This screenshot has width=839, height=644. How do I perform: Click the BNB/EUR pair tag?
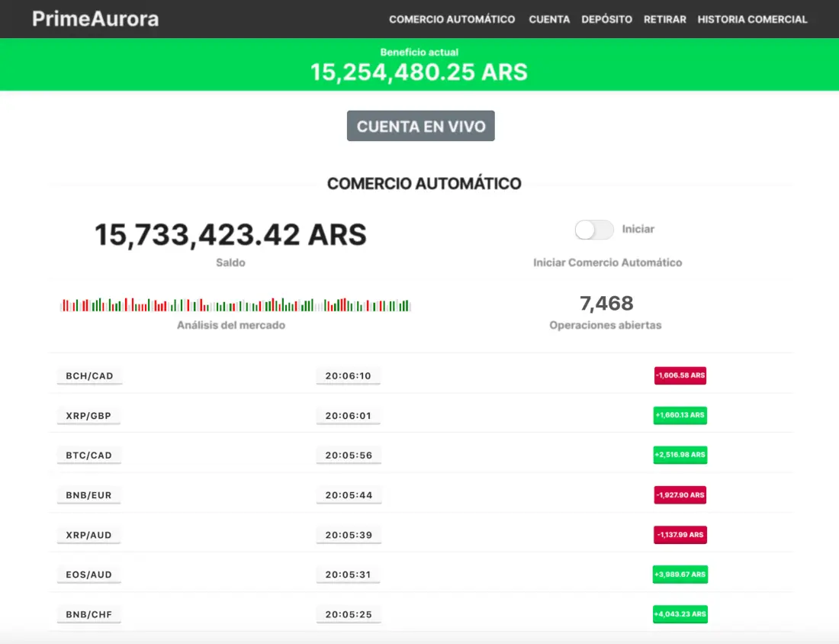pyautogui.click(x=88, y=495)
